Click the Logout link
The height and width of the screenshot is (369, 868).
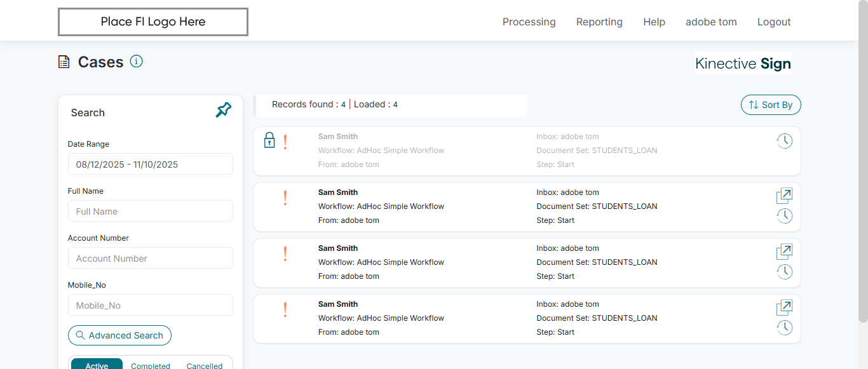[774, 22]
